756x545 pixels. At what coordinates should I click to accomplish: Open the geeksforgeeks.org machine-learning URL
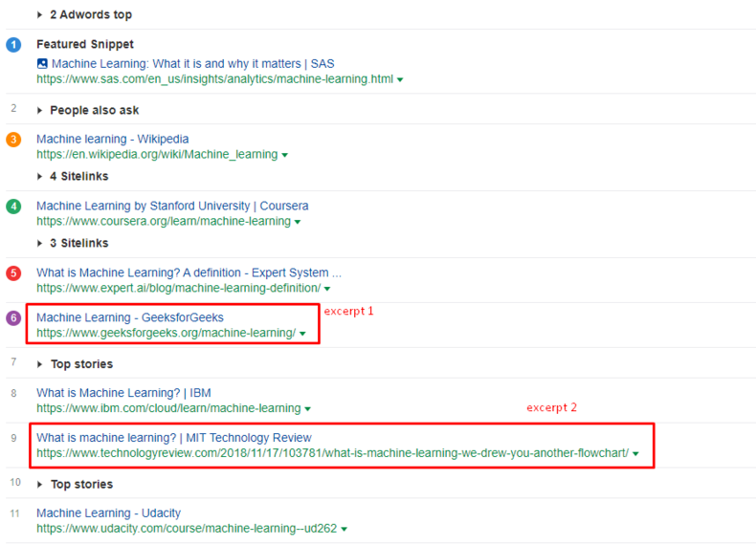(167, 333)
